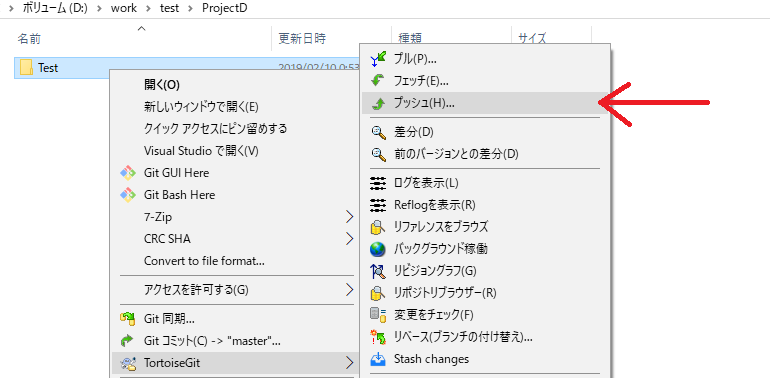This screenshot has height=378, width=770.
Task: Select 新しいウィンドウで開く(E)
Action: [x=233, y=107]
